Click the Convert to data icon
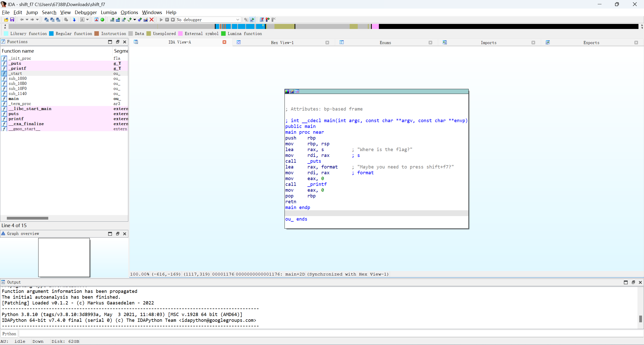This screenshot has height=345, width=644. coord(118,20)
